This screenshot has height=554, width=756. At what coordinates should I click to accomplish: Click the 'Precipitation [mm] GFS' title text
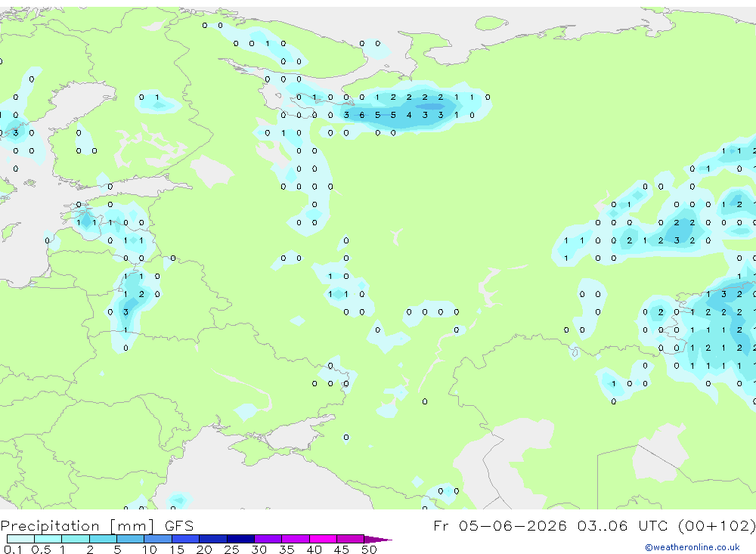coord(97,526)
